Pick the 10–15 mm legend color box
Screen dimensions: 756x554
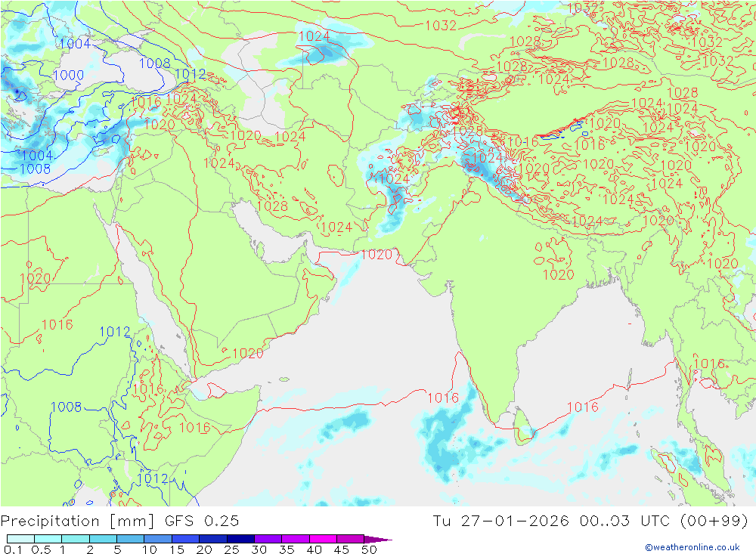pos(158,539)
